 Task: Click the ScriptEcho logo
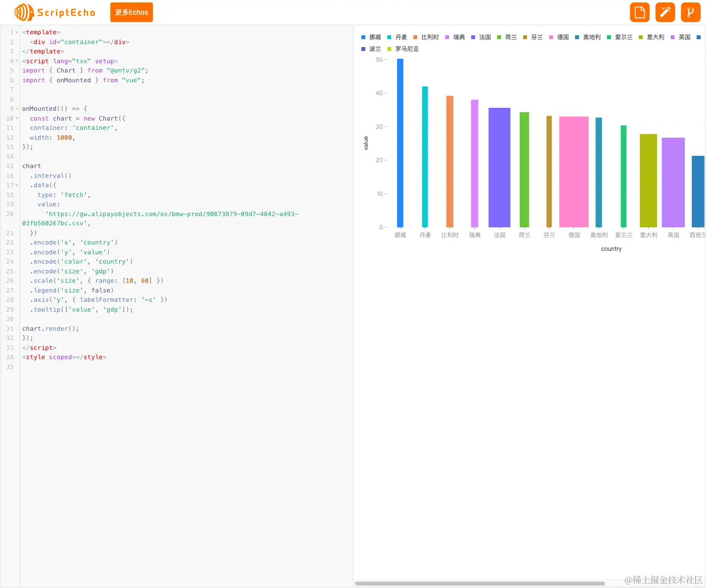54,12
